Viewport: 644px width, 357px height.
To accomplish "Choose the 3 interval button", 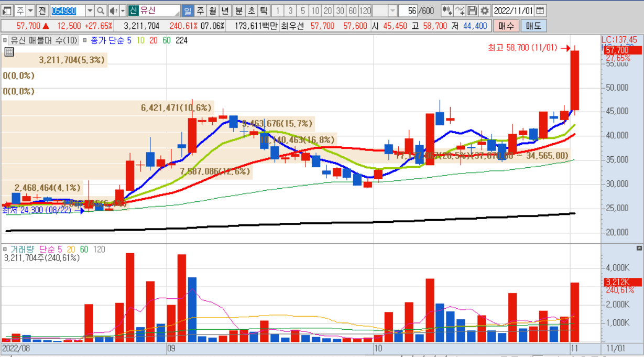I will [x=290, y=10].
